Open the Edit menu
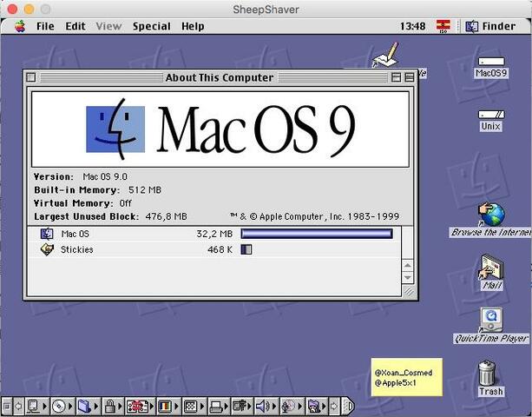The width and height of the screenshot is (532, 417). [x=76, y=26]
